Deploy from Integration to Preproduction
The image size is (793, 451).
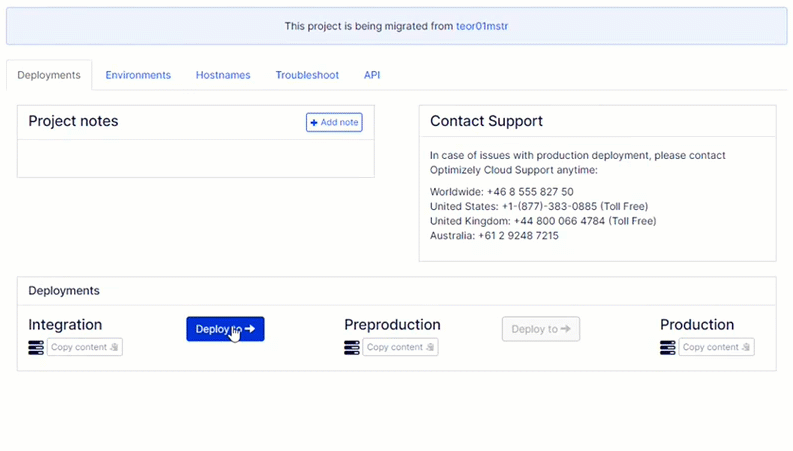click(x=225, y=329)
